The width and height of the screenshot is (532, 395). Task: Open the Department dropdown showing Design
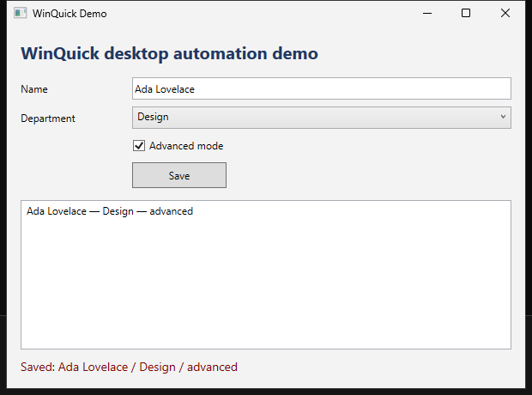point(321,118)
